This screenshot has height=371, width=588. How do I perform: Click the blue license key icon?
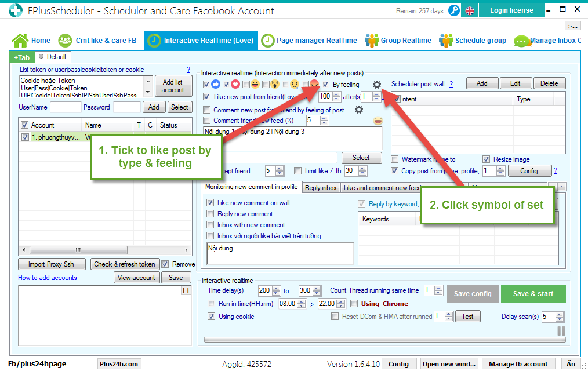(453, 10)
